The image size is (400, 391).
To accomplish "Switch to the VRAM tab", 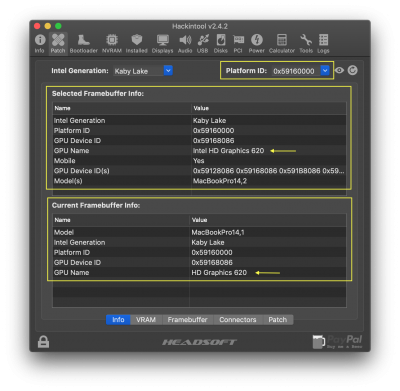I will [x=146, y=320].
